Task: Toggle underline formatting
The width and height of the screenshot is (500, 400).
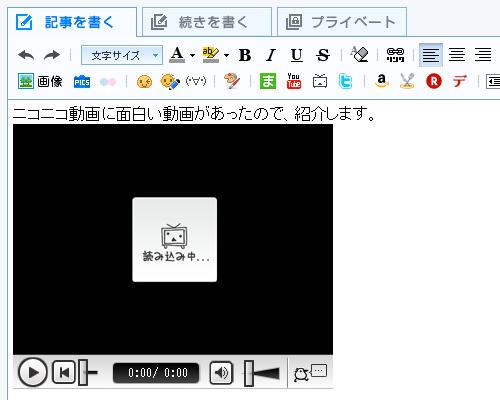Action: pyautogui.click(x=297, y=55)
